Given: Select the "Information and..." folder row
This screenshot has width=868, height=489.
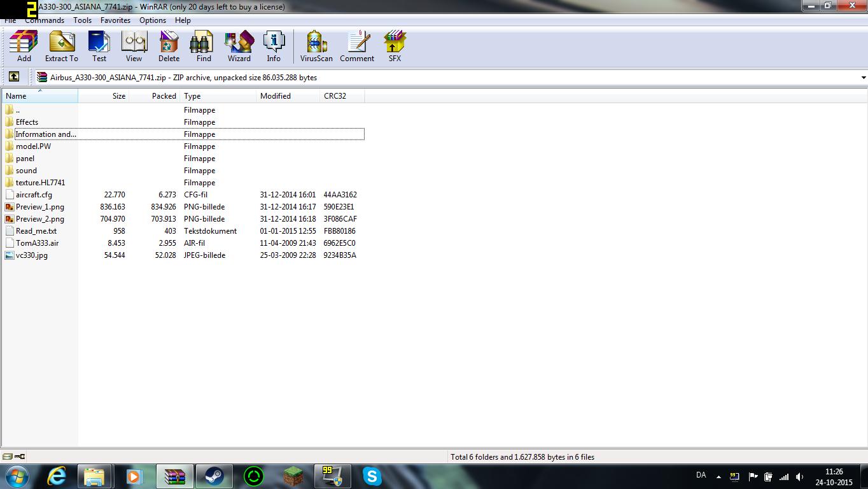Looking at the screenshot, I should coord(184,134).
